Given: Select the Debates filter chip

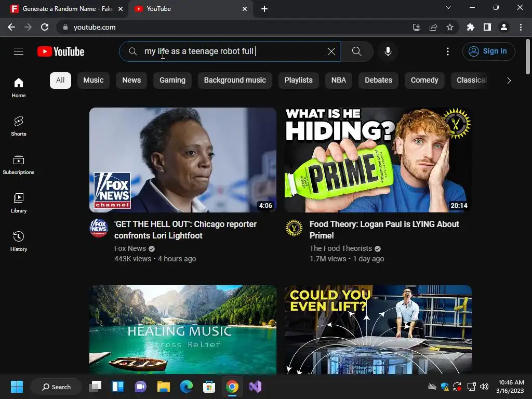Looking at the screenshot, I should coord(378,81).
